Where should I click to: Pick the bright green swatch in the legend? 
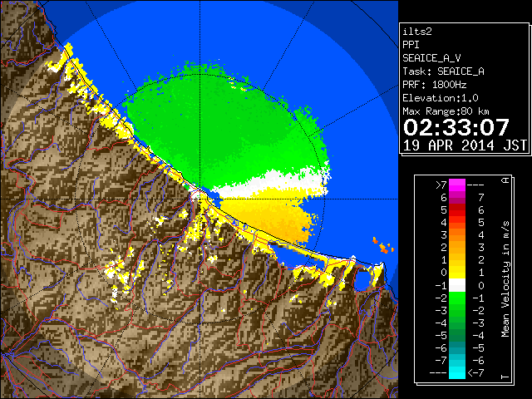pyautogui.click(x=457, y=298)
